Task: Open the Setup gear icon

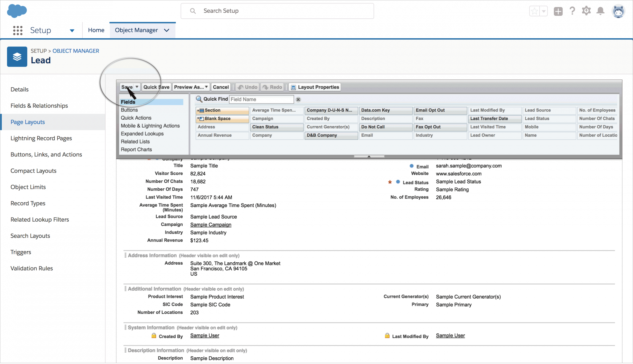Action: pyautogui.click(x=586, y=11)
